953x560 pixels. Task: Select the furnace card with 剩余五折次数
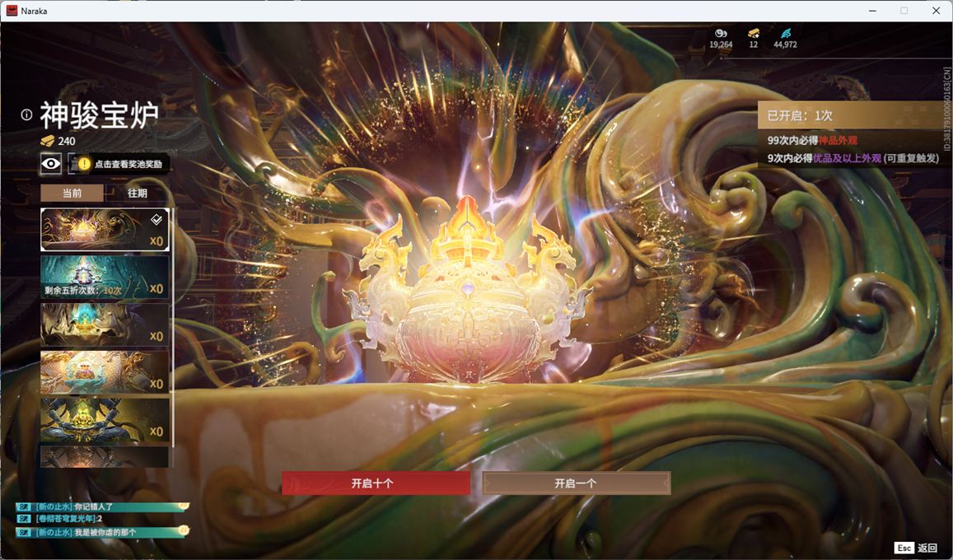coord(105,277)
